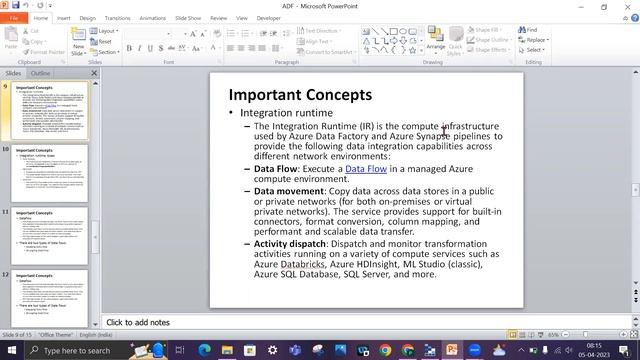The height and width of the screenshot is (360, 640).
Task: Switch to the Slide Show tab
Action: (188, 18)
